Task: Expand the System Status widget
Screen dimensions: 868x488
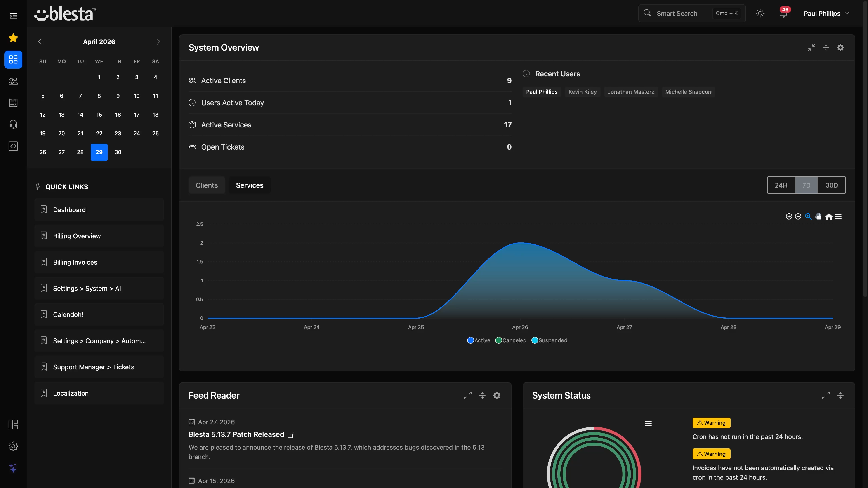Action: [x=826, y=395]
